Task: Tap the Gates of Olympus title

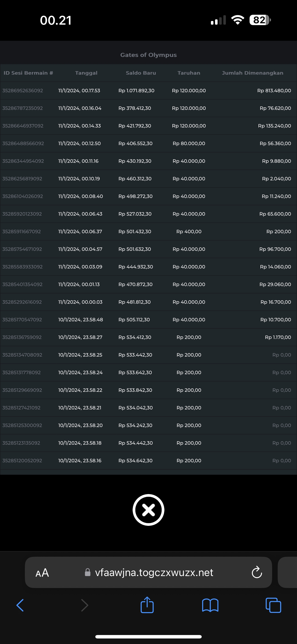Action: (x=148, y=55)
